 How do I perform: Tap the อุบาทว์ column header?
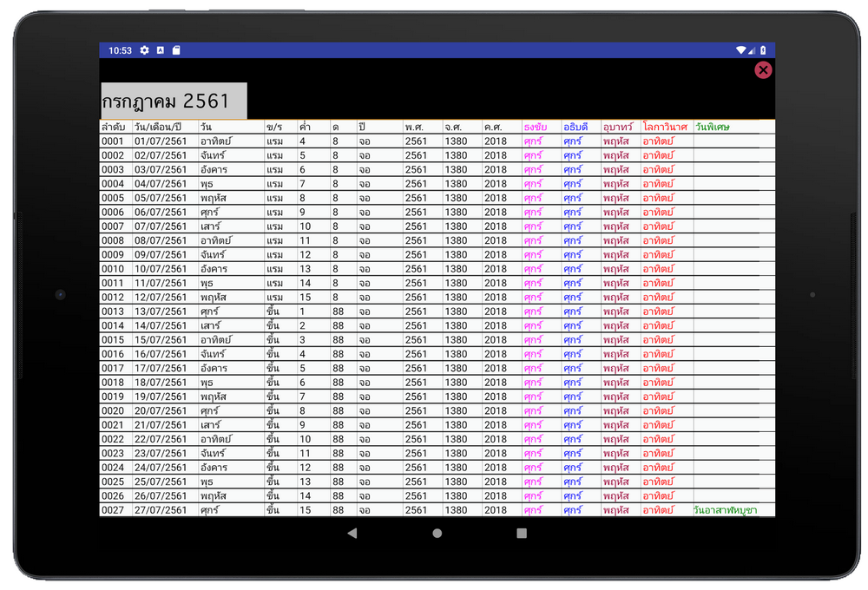pyautogui.click(x=618, y=128)
